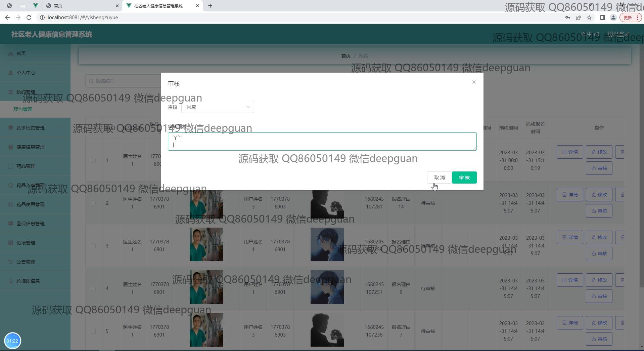Click the 报名编号 search field

[x=123, y=81]
